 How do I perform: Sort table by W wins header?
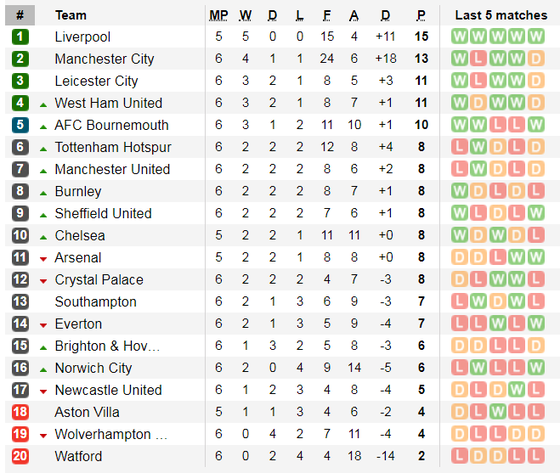click(x=245, y=15)
